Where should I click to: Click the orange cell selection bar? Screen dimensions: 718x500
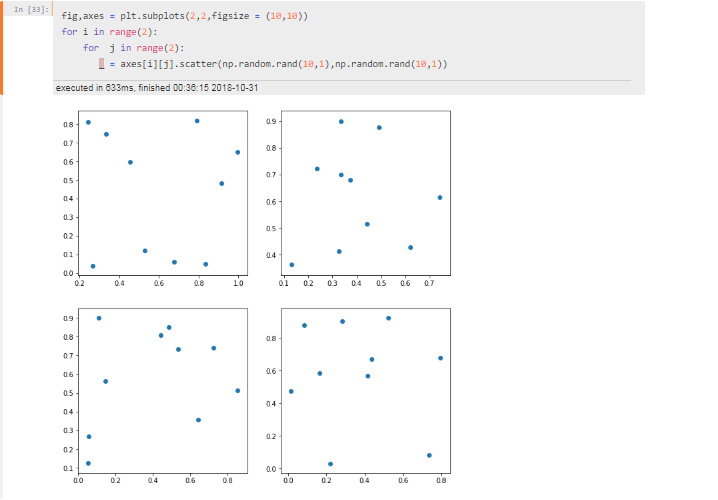[1, 48]
